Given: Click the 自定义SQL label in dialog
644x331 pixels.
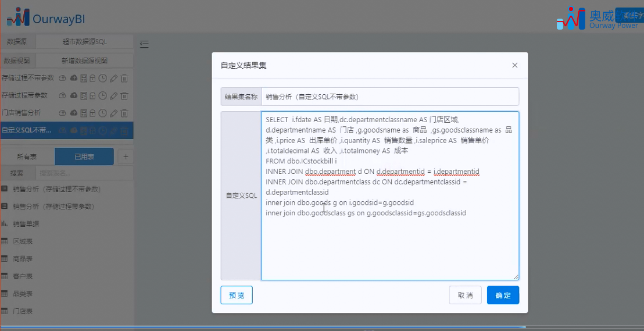Looking at the screenshot, I should pos(241,195).
